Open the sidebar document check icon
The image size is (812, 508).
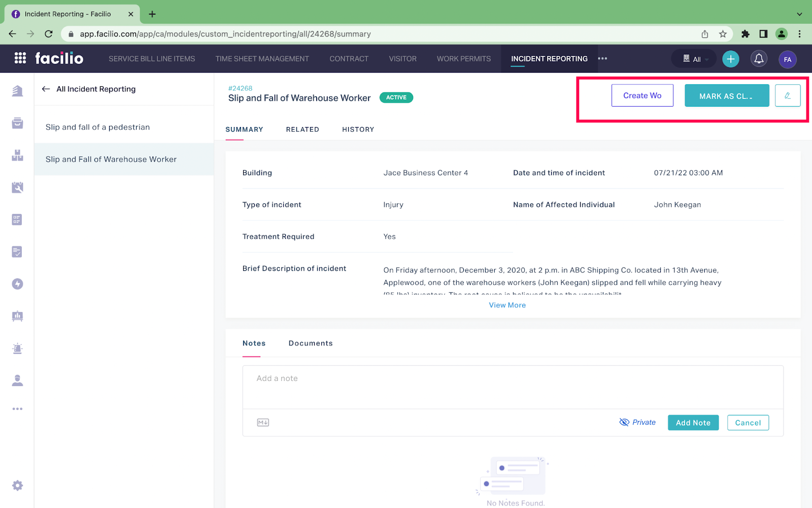tap(17, 252)
